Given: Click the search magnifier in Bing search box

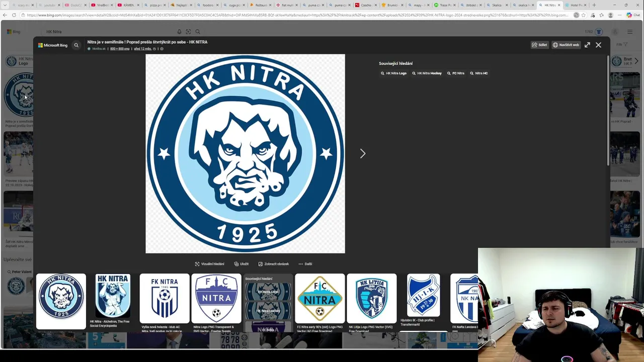Looking at the screenshot, I should coord(198,32).
